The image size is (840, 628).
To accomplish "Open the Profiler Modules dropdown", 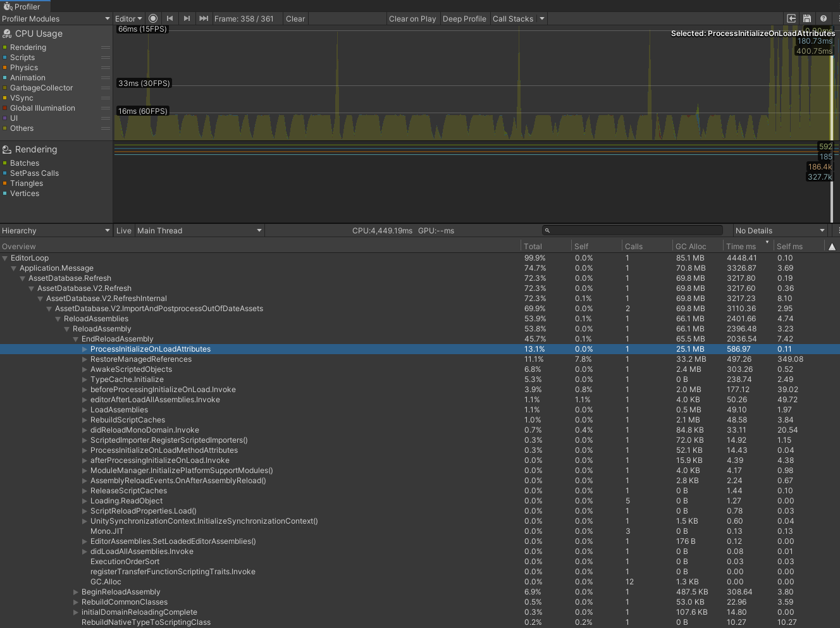I will tap(56, 18).
